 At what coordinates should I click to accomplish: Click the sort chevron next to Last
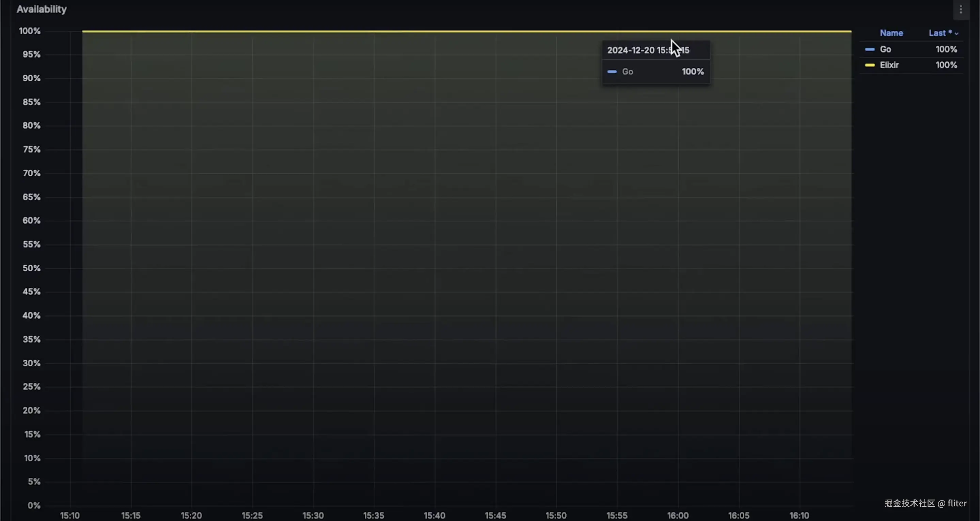click(957, 34)
